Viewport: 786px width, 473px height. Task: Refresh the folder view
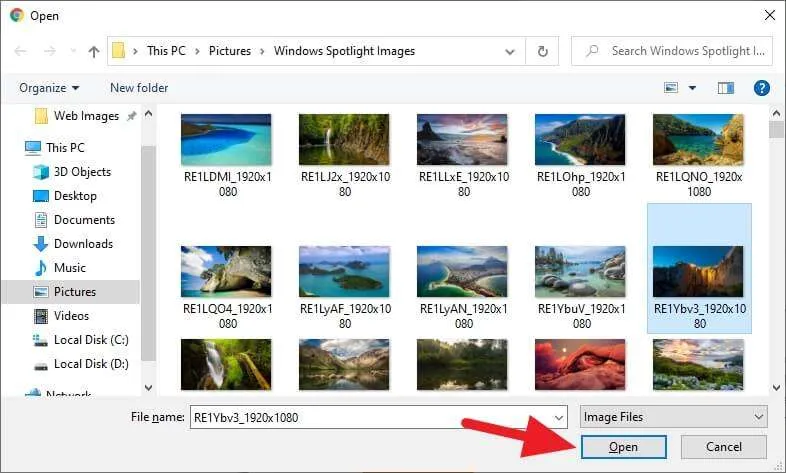pyautogui.click(x=542, y=51)
